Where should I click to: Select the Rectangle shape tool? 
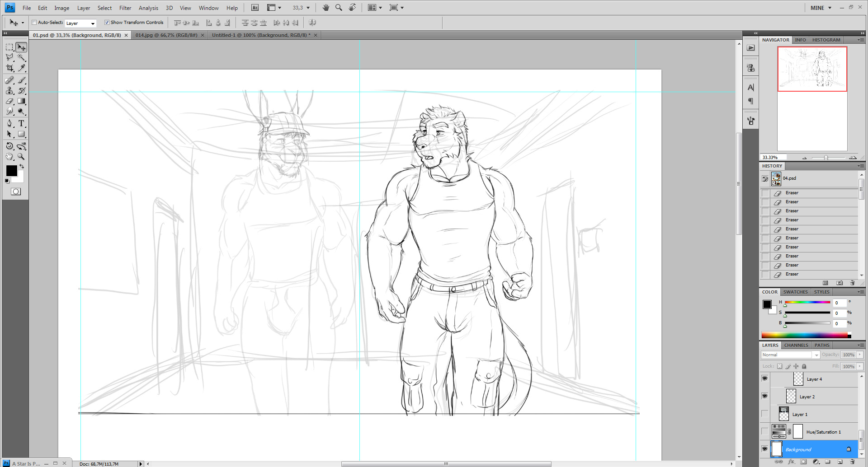(21, 134)
